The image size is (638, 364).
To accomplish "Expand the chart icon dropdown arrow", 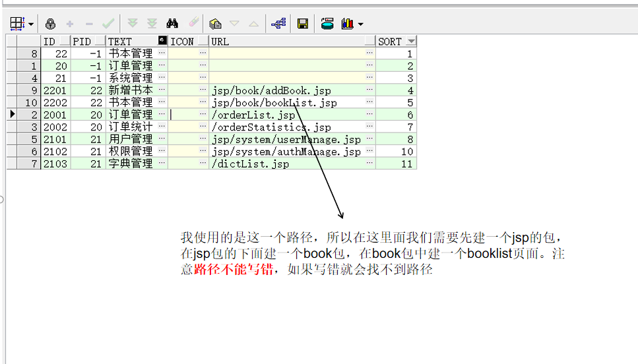I will pos(360,24).
